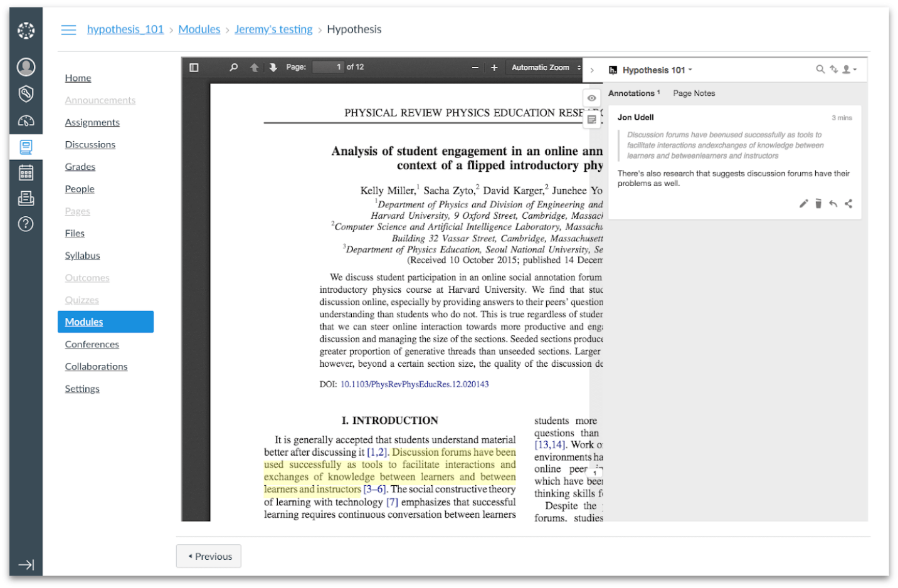Collapse the Hypothesis annotation sidebar
The height and width of the screenshot is (588, 898).
[592, 70]
